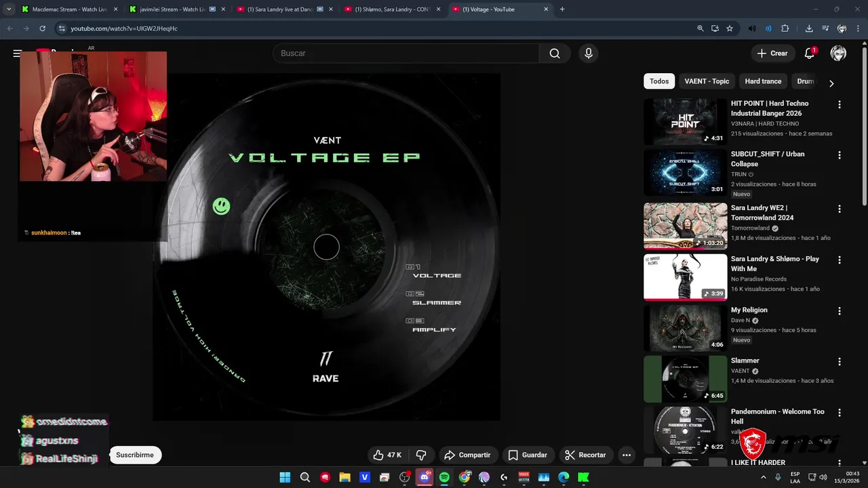The height and width of the screenshot is (488, 868).
Task: Click the Crear button
Action: tap(772, 54)
